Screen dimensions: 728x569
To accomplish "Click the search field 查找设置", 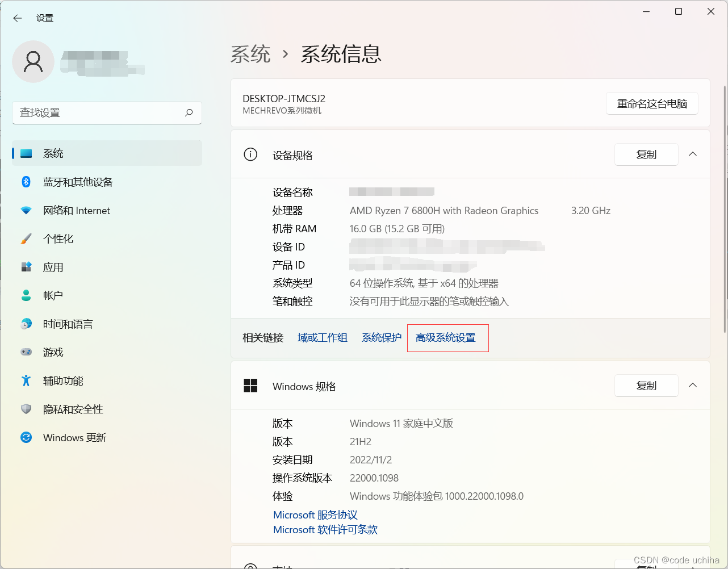I will pos(107,112).
